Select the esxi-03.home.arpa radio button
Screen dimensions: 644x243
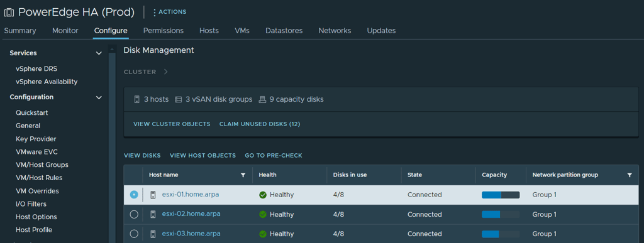(134, 234)
